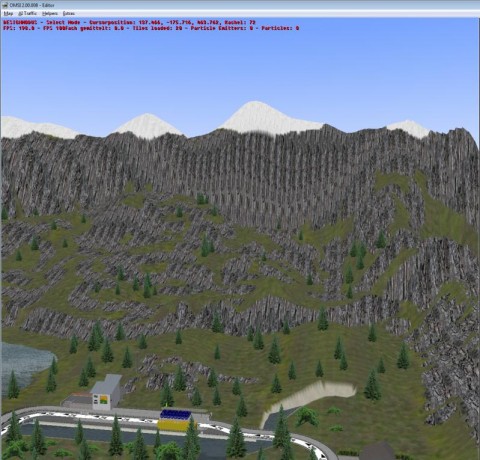Open the AI Traffic menu

28,13
